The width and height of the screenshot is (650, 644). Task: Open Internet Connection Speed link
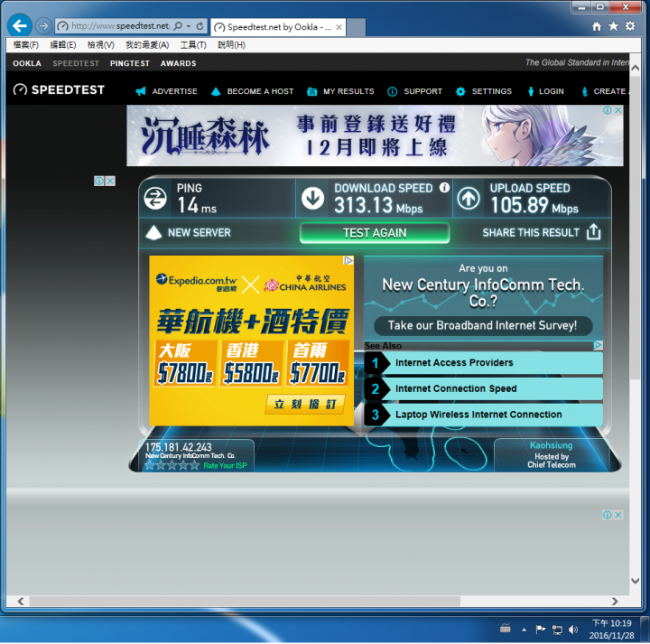pyautogui.click(x=483, y=388)
